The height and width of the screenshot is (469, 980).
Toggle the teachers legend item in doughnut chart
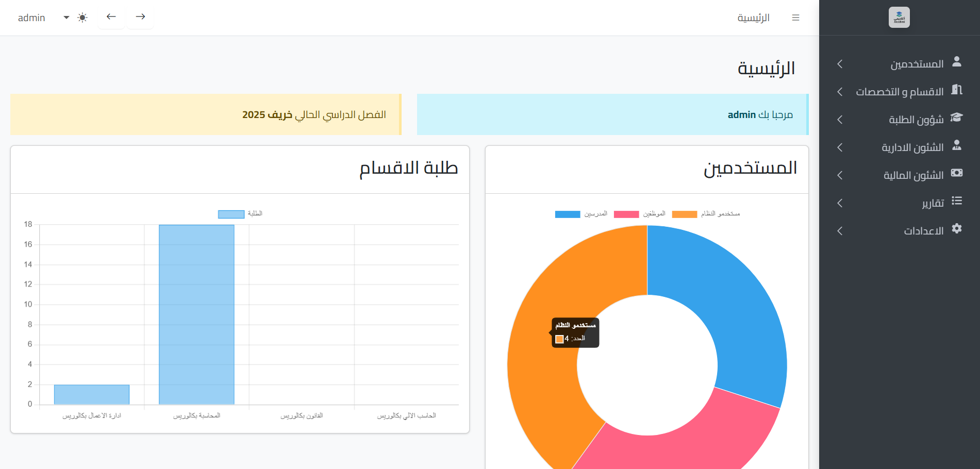click(580, 214)
